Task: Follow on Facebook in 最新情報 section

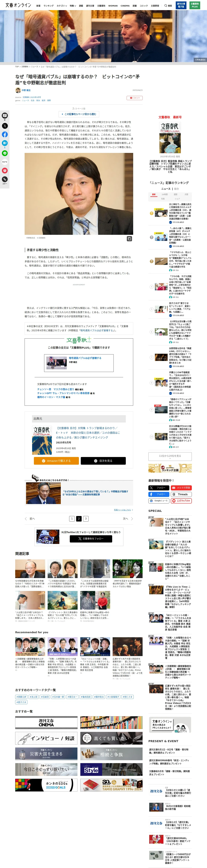Action: pos(159,494)
